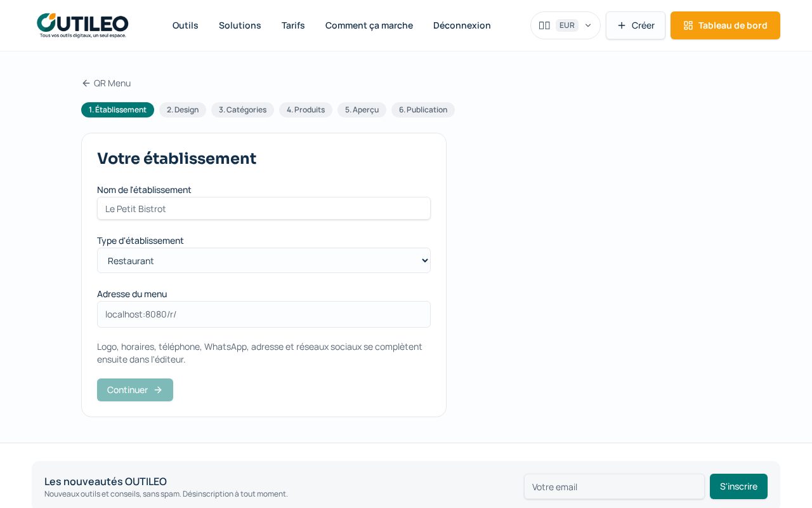This screenshot has width=812, height=508.
Task: Click the Déconnexion link
Action: click(x=462, y=25)
